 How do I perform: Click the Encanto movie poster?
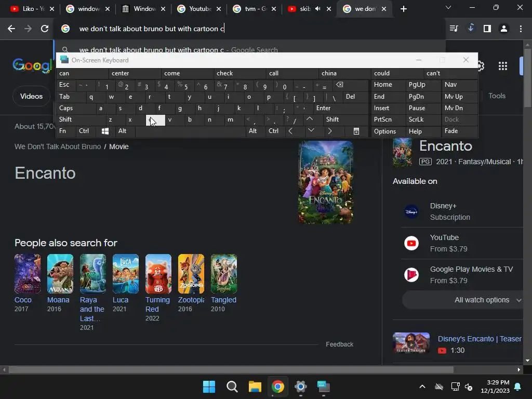pos(326,182)
